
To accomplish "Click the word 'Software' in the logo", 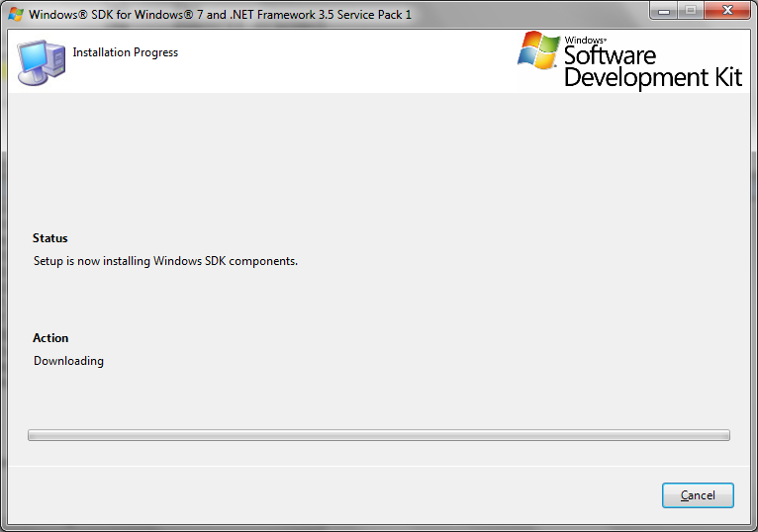I will 610,56.
